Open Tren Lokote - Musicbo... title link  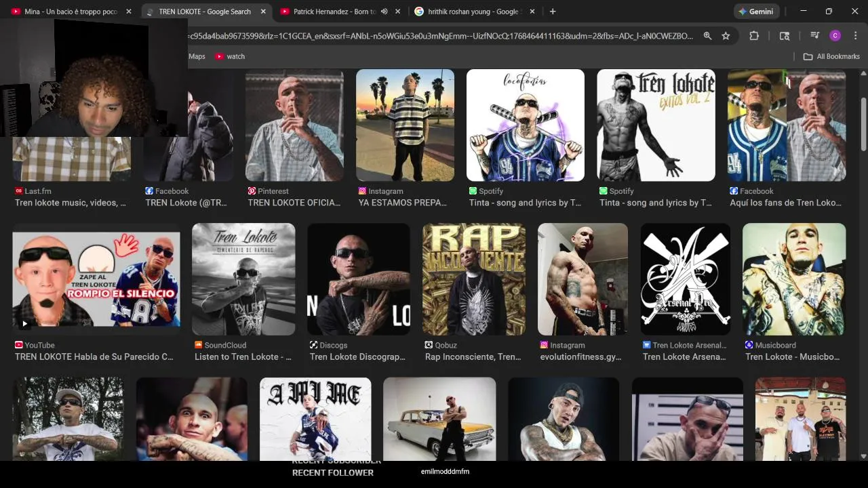point(793,357)
